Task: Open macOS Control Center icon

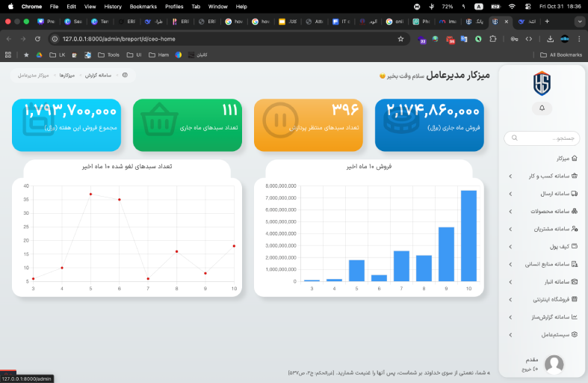Action: (528, 7)
